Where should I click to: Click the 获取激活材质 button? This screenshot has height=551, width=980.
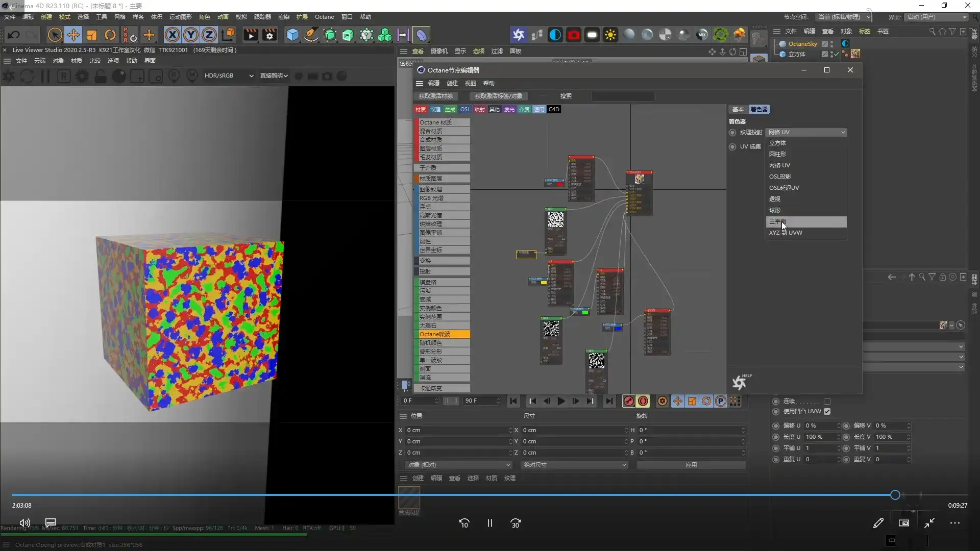pos(435,96)
